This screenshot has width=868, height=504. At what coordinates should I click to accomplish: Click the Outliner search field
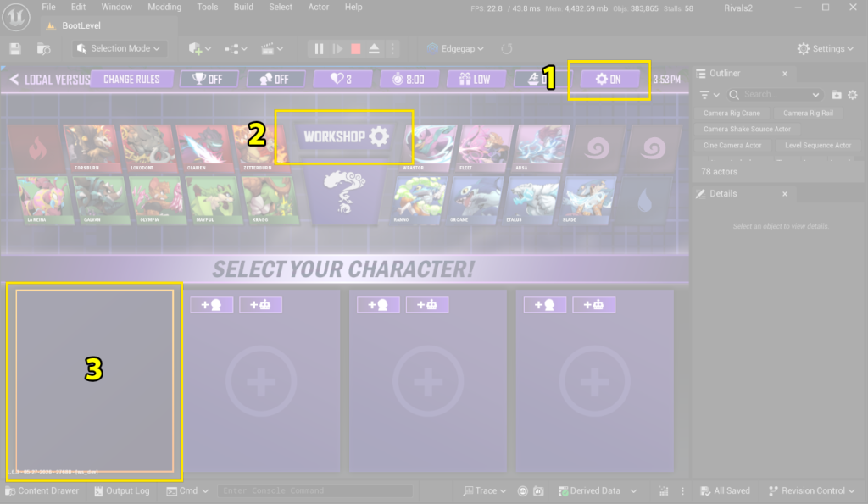pyautogui.click(x=774, y=95)
